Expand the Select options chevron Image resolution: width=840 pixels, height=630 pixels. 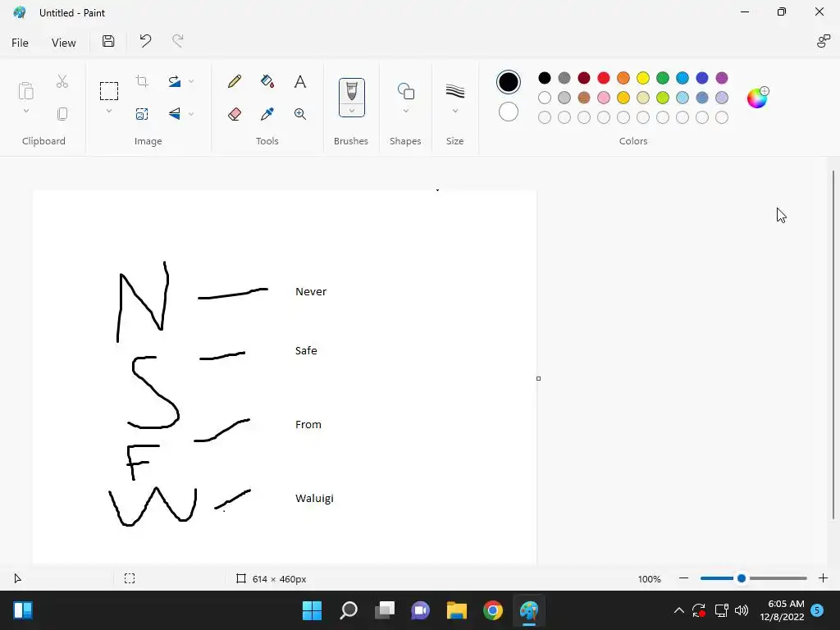(109, 111)
